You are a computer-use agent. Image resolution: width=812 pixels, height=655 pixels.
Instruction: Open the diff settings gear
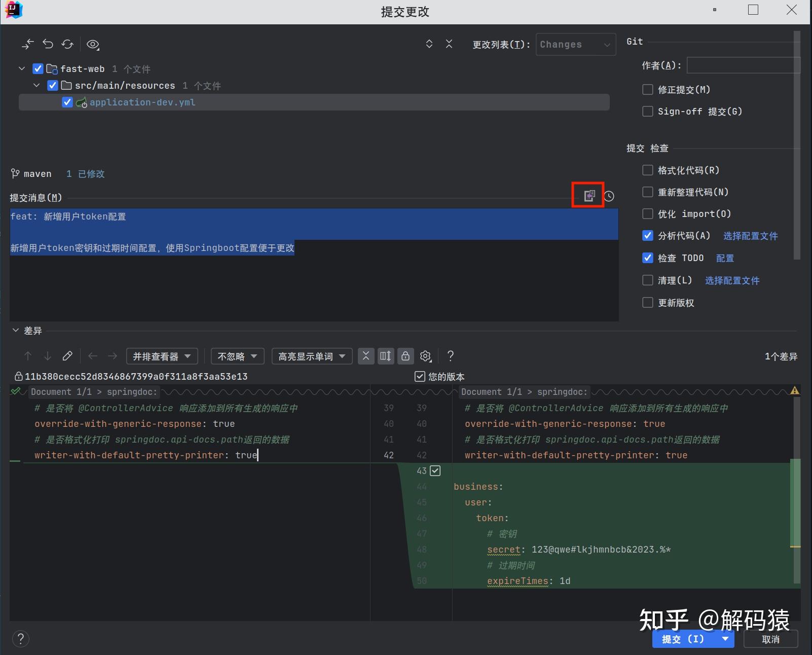coord(425,356)
